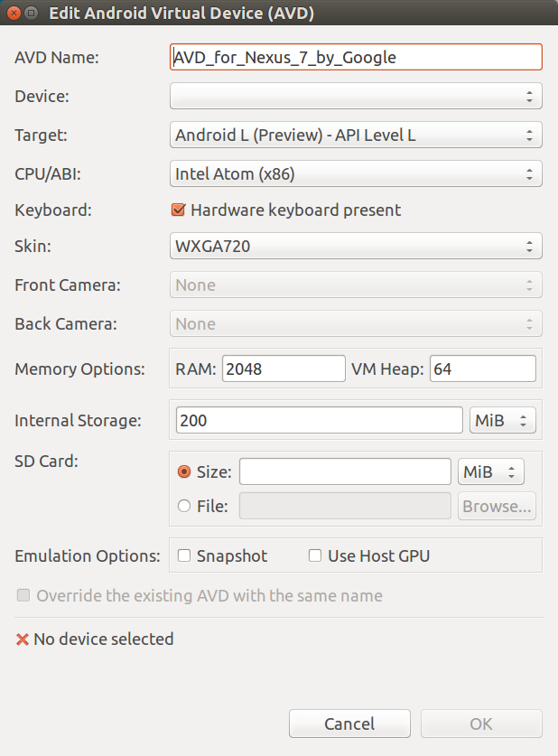The width and height of the screenshot is (558, 756).
Task: Click the Cancel button
Action: tap(349, 723)
